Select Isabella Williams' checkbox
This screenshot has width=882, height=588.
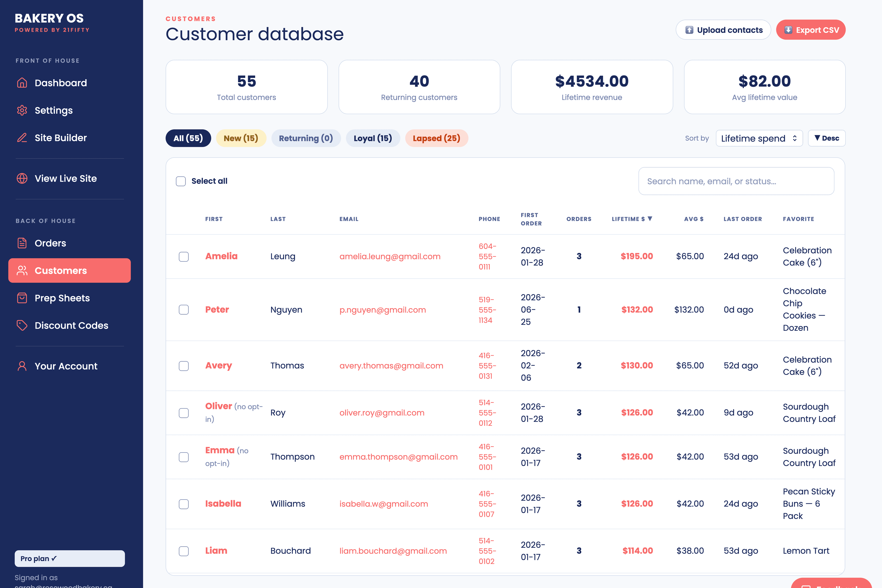184,504
